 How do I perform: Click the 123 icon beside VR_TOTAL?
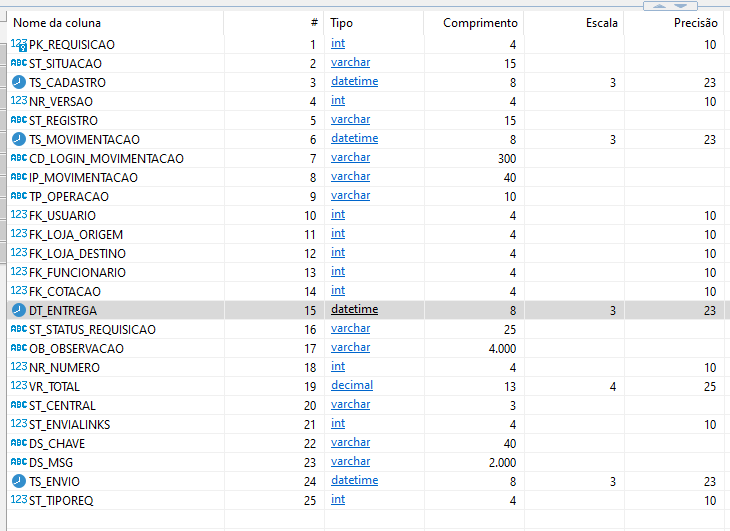pos(19,386)
